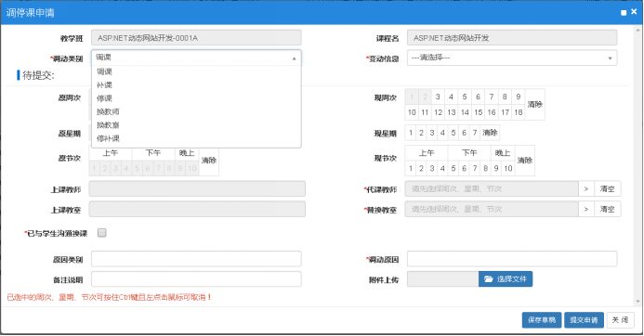
Task: Click the 关闭 button
Action: point(620,320)
